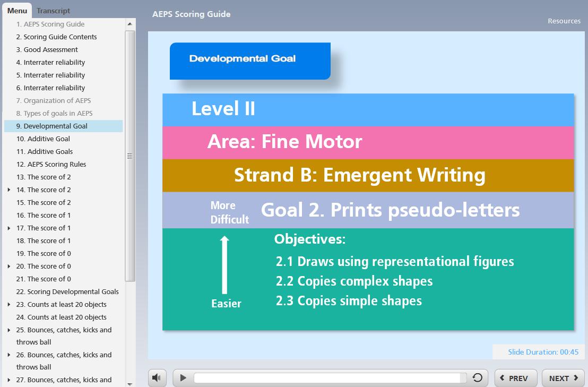
Task: Expand item 14. The score of 2
Action: (x=9, y=190)
